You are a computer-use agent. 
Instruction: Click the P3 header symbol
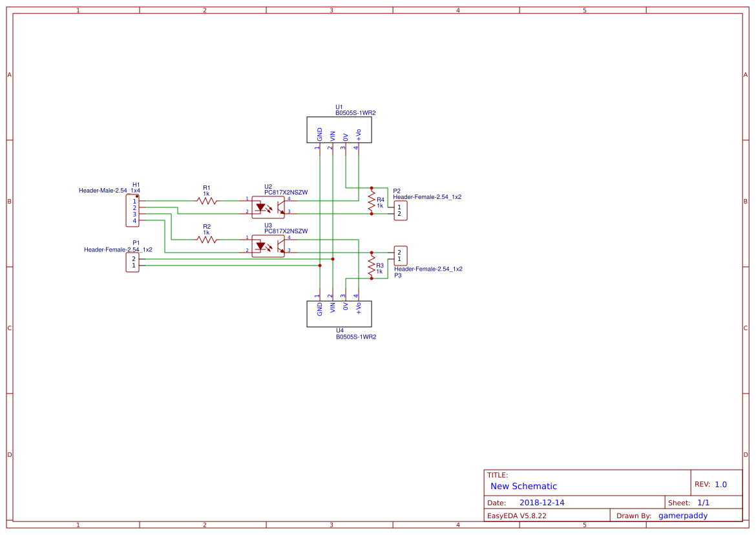(x=399, y=255)
